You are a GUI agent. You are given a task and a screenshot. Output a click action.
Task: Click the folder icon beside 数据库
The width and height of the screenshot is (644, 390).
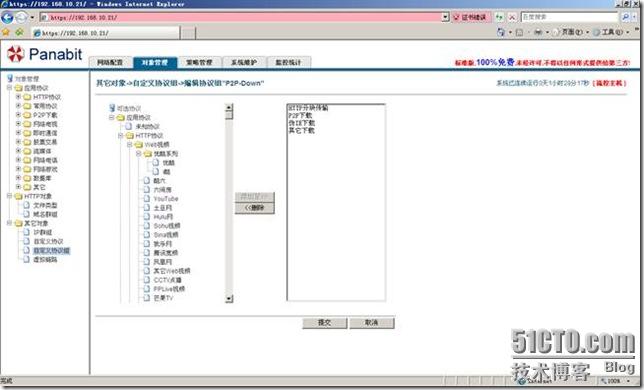27,178
